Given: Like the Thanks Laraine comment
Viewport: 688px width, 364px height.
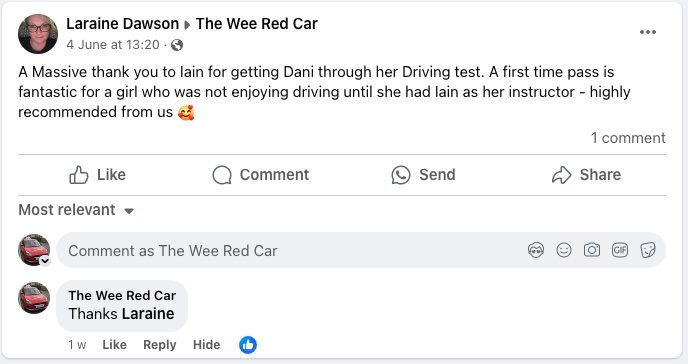Looking at the screenshot, I should pyautogui.click(x=115, y=345).
